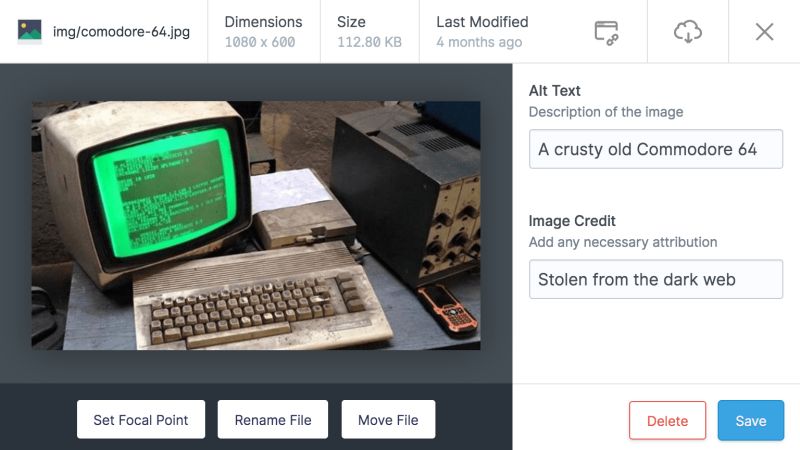Click the Commodore 64 image preview
Image resolution: width=800 pixels, height=450 pixels.
pos(256,225)
